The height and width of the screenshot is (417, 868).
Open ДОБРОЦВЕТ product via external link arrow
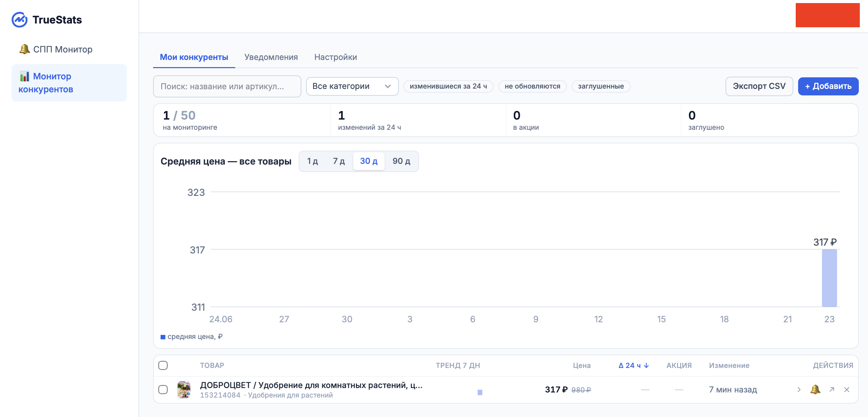(832, 389)
